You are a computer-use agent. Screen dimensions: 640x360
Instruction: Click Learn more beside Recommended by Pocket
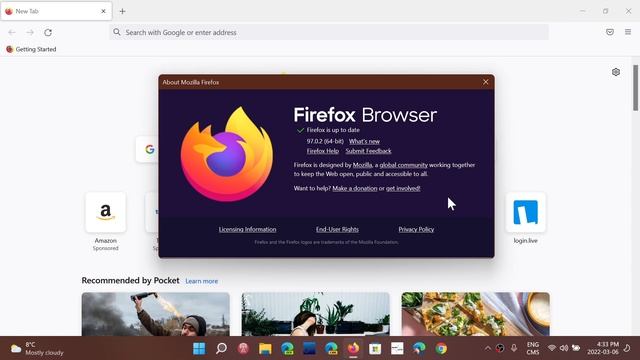(x=202, y=281)
